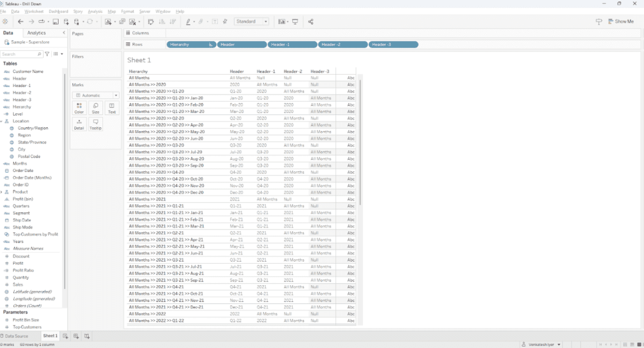The width and height of the screenshot is (644, 348).
Task: Click the Swap Rows and Columns icon
Action: (x=151, y=21)
